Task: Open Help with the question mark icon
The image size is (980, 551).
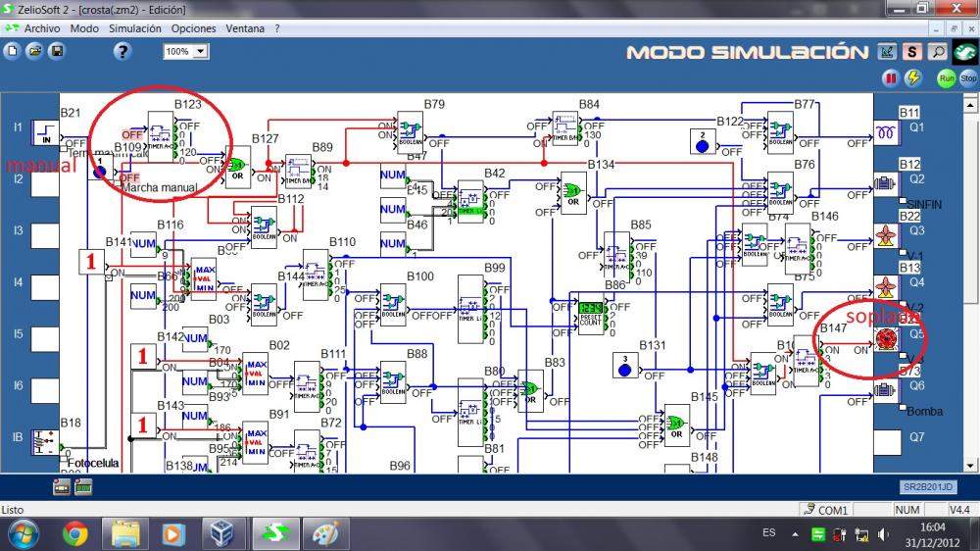Action: point(122,51)
